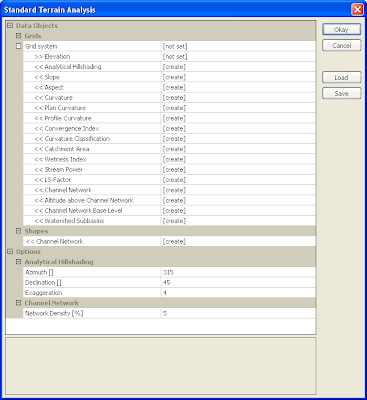Screen dimensions: 367x400
Task: Change the Wetness Index output value
Action: [x=238, y=159]
